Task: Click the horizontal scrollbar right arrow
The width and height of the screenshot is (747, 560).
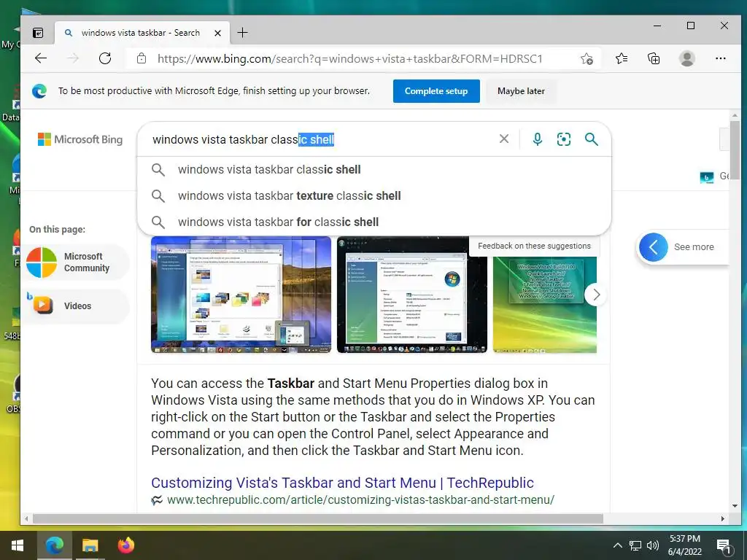Action: [x=723, y=518]
